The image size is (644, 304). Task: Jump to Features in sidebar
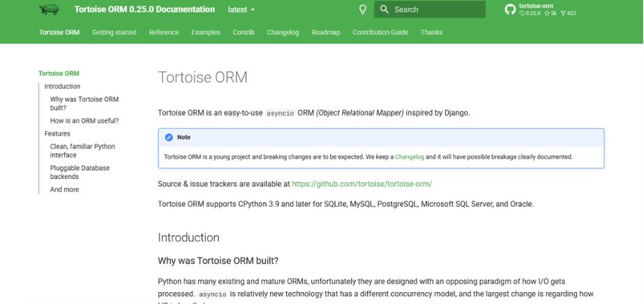pyautogui.click(x=57, y=133)
